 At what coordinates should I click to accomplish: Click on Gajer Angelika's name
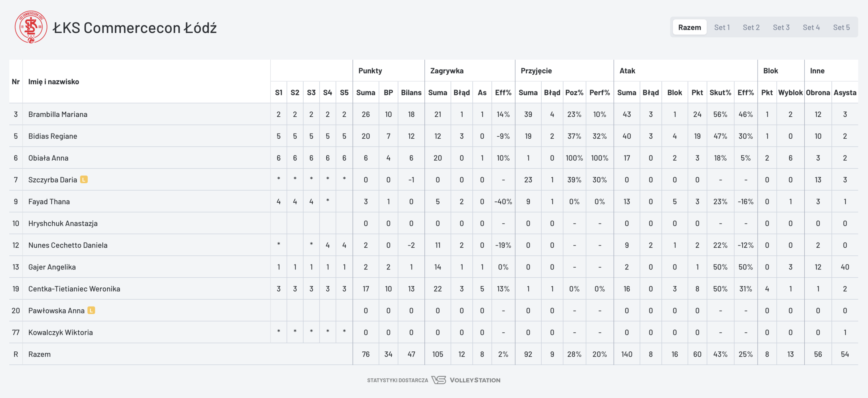click(52, 267)
